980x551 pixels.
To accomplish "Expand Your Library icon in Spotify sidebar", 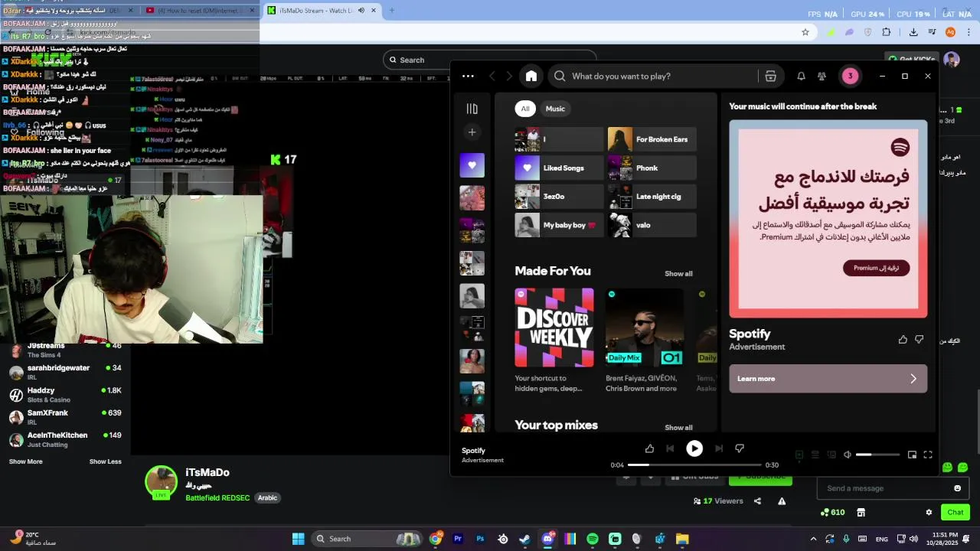I will click(472, 109).
